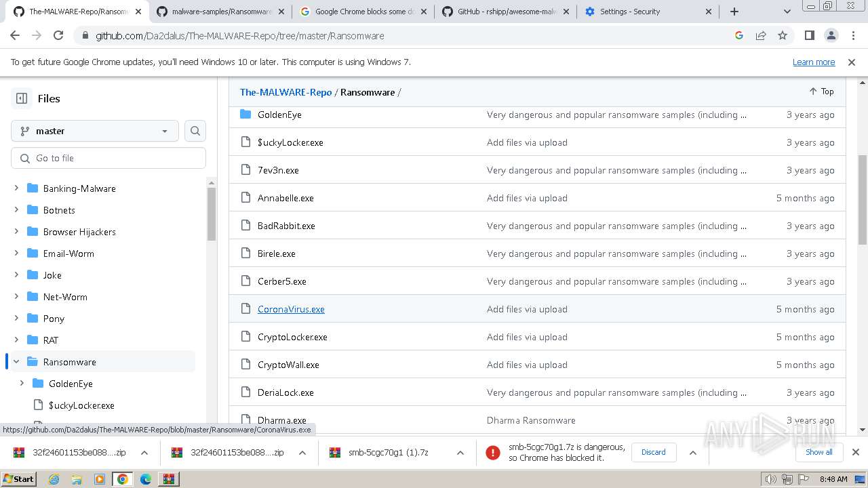The width and height of the screenshot is (868, 488).
Task: Open Cerber5.exe file
Action: pyautogui.click(x=282, y=281)
